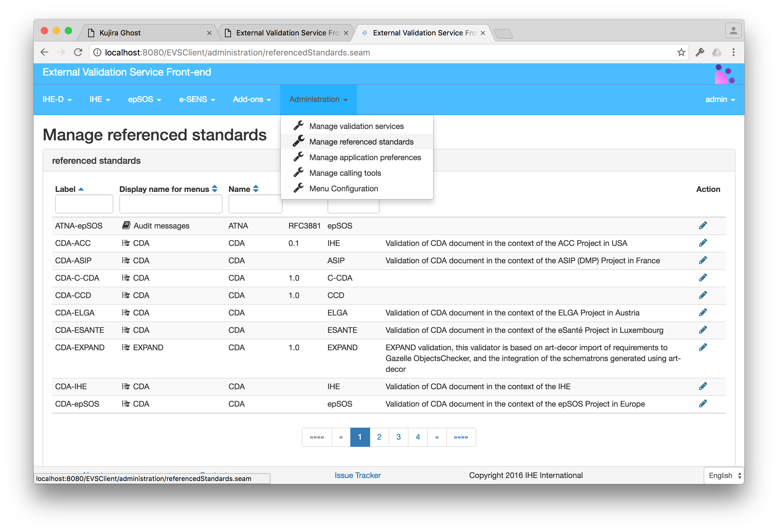Switch to the Kujira Ghost tab
The width and height of the screenshot is (778, 532).
tap(120, 33)
